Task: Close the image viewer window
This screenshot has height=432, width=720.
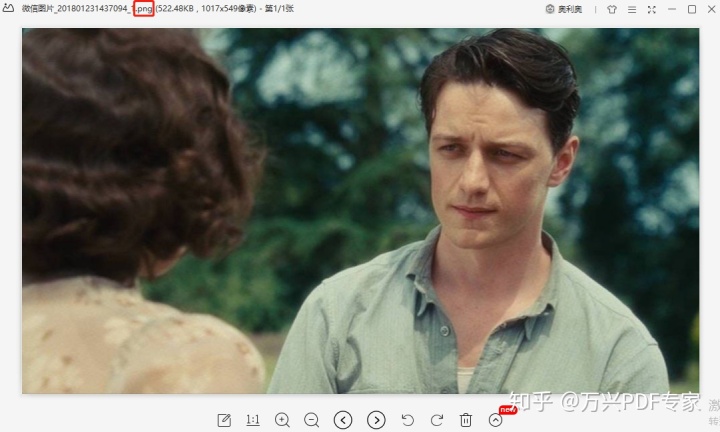Action: coord(711,9)
